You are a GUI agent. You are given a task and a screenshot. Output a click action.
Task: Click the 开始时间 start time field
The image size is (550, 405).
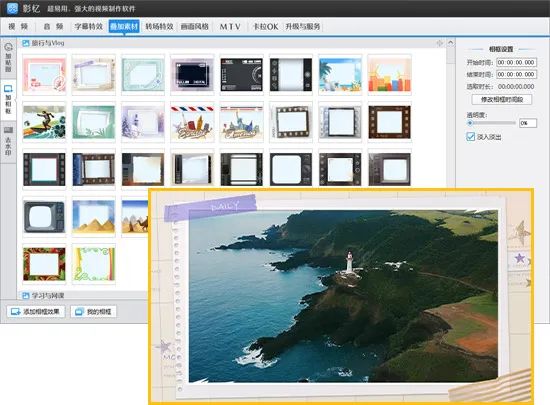click(x=516, y=62)
